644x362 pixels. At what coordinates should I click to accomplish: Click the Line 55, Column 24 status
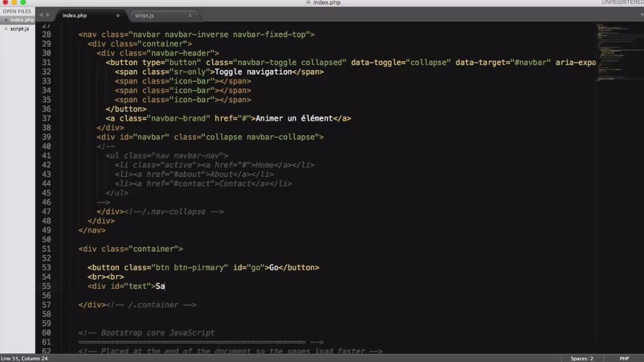coord(24,358)
